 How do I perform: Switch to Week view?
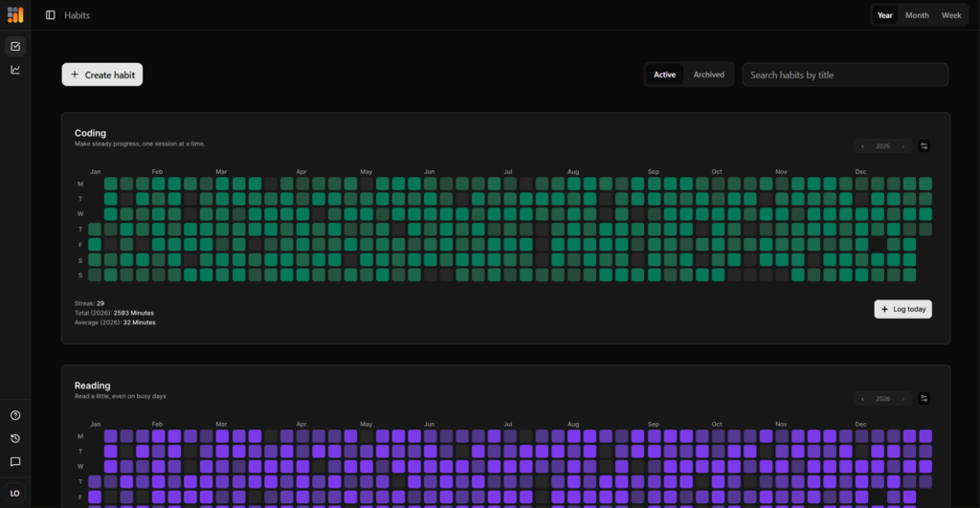click(x=951, y=15)
